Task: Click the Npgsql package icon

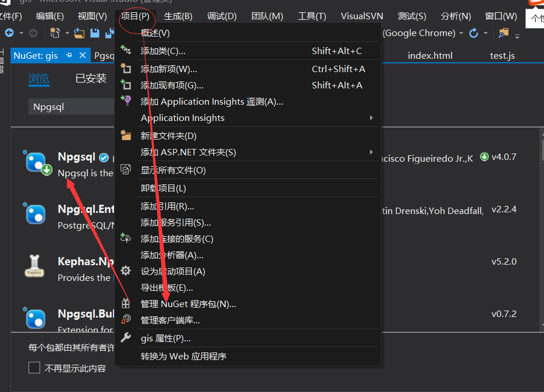Action: 36,162
